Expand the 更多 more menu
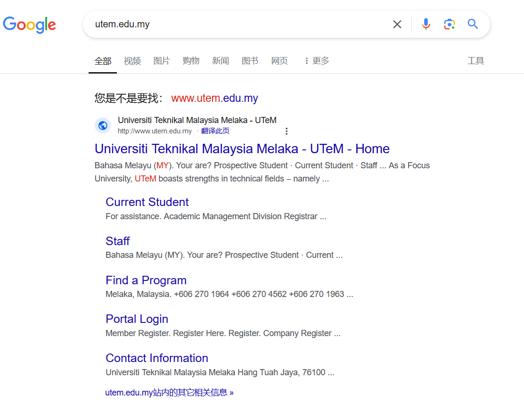This screenshot has width=524, height=420. point(317,61)
